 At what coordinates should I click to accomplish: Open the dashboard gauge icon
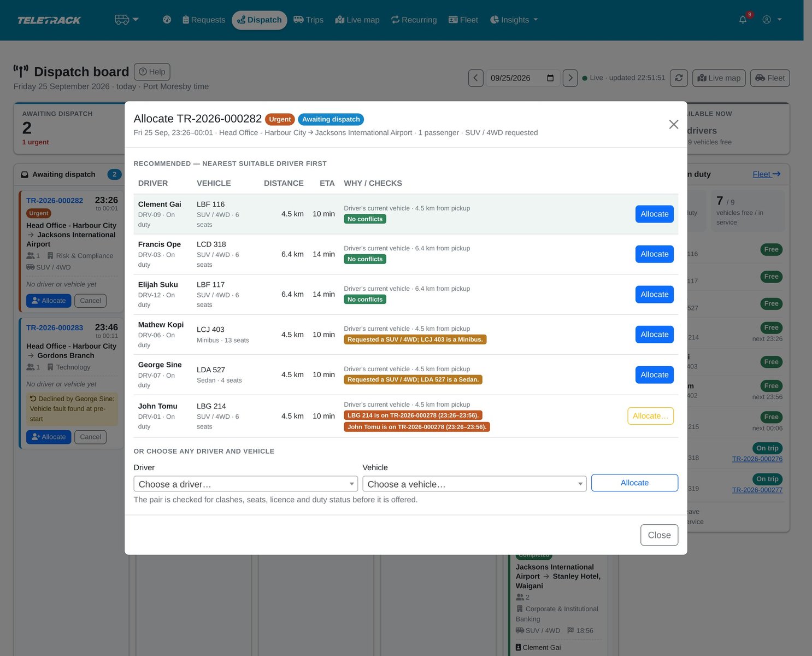(167, 20)
